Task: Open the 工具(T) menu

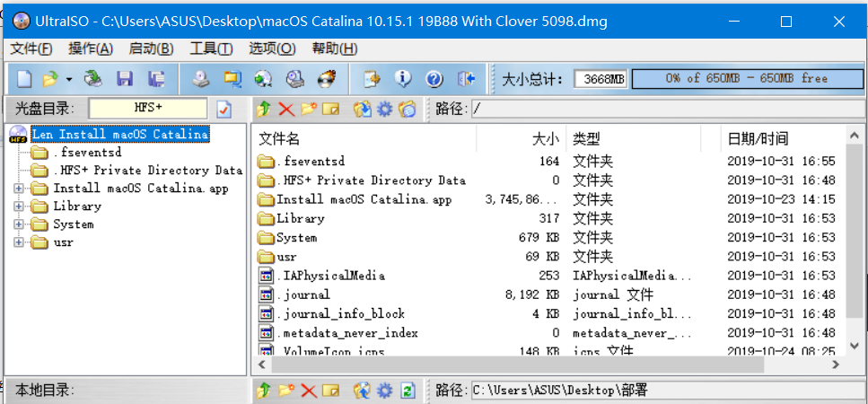Action: (211, 48)
